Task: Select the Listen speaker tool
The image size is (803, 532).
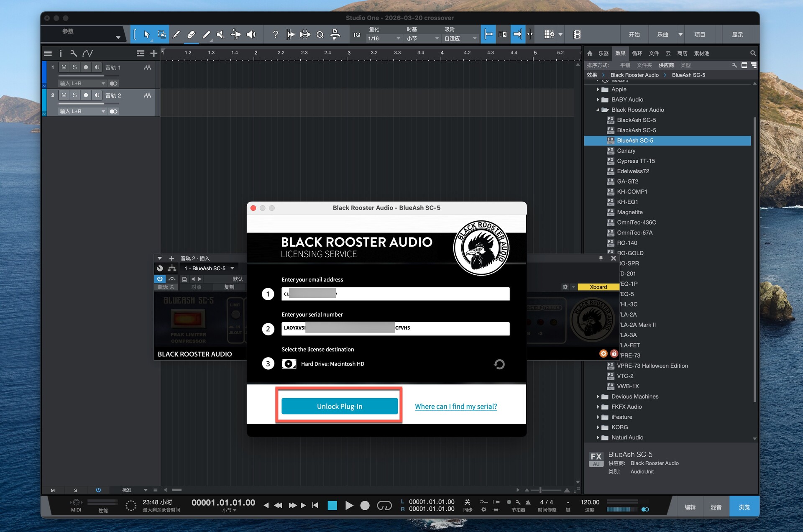Action: 251,35
